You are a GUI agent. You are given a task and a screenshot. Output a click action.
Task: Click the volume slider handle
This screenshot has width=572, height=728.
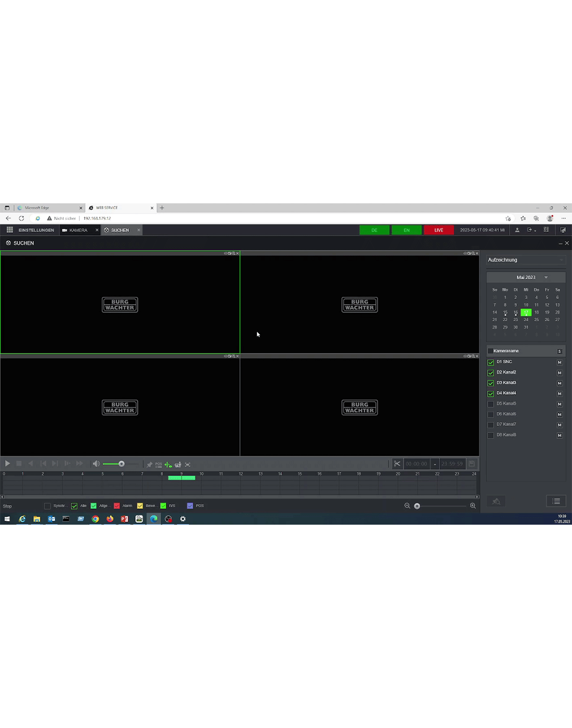click(x=122, y=464)
